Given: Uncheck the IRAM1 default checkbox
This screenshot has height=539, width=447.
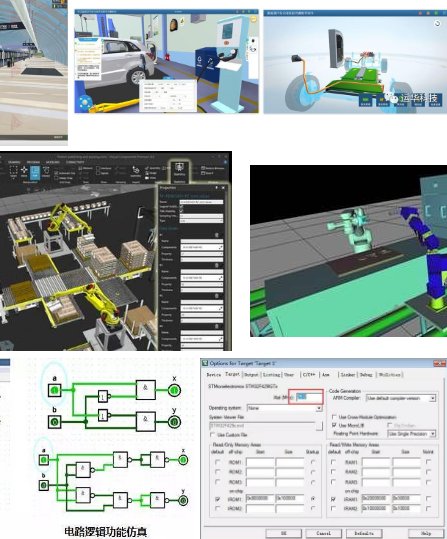Looking at the screenshot, I should pos(334,499).
